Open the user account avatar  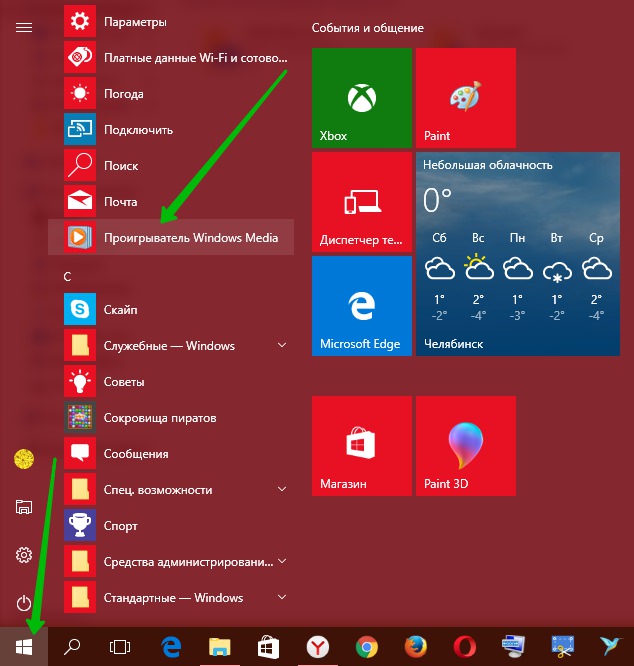click(24, 459)
